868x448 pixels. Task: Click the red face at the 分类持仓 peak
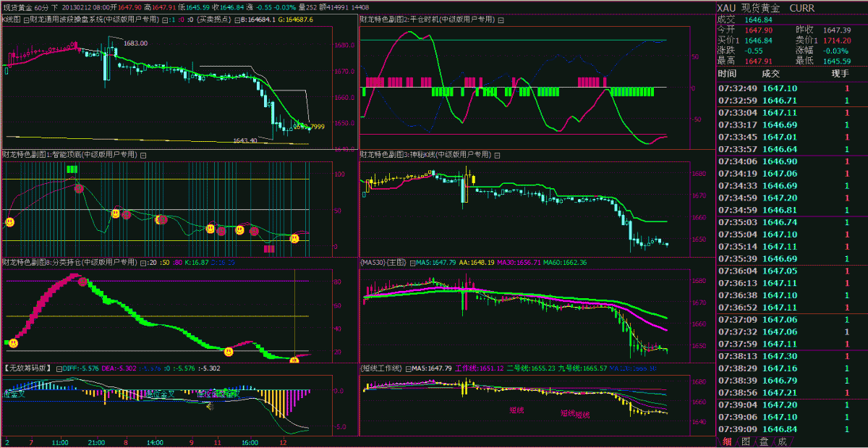point(83,281)
